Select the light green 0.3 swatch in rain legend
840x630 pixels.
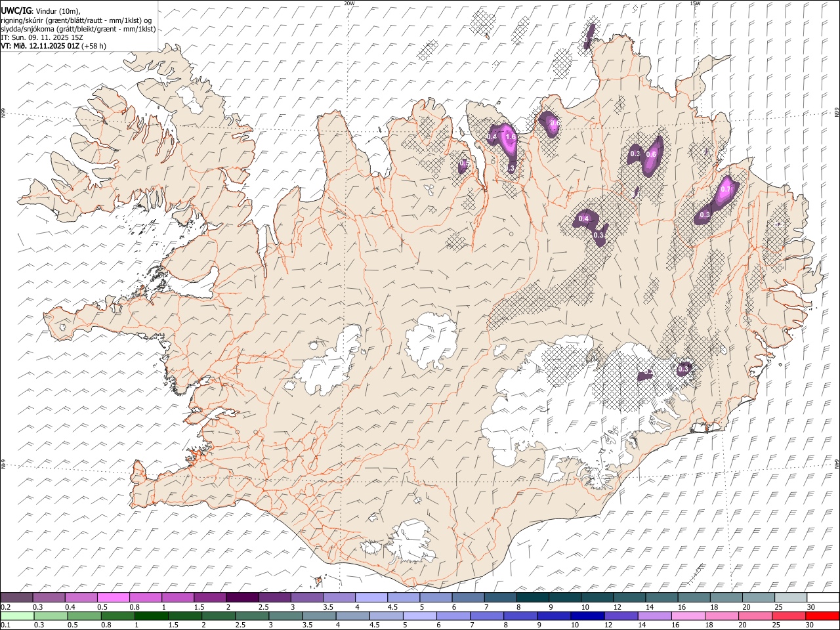51,616
